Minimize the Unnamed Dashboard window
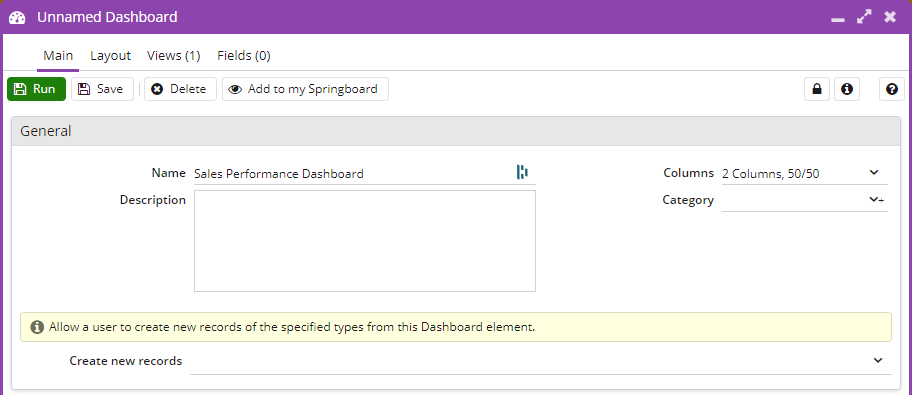This screenshot has width=912, height=395. (838, 19)
